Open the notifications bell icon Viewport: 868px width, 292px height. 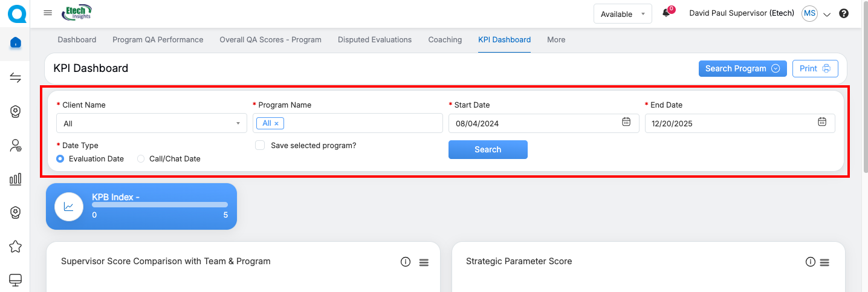coord(666,13)
